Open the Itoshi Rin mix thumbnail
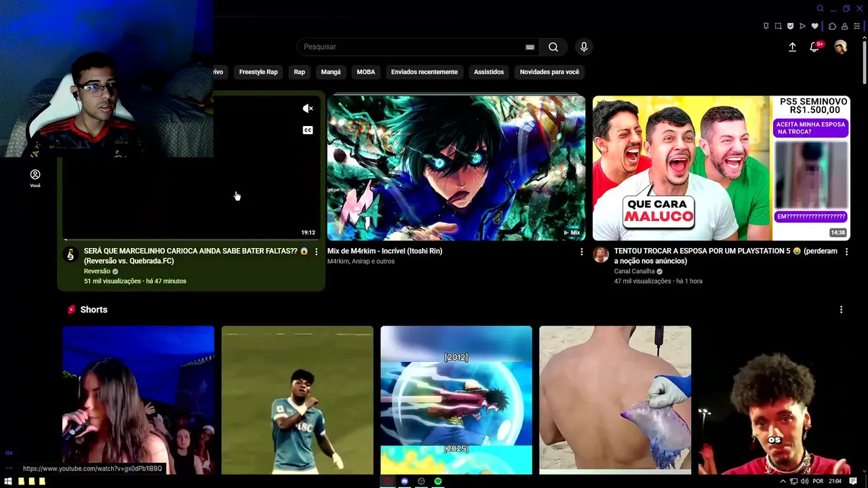Image resolution: width=868 pixels, height=488 pixels. (456, 168)
